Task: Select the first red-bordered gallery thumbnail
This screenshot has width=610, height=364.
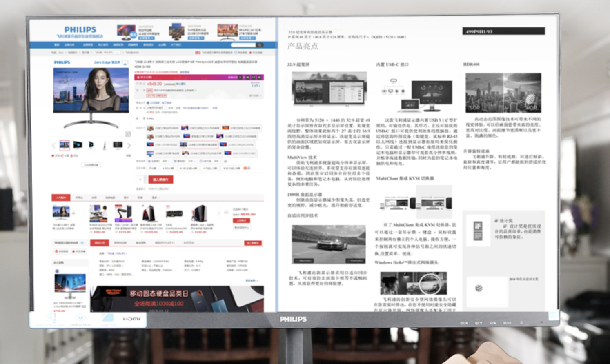Action: (65, 145)
